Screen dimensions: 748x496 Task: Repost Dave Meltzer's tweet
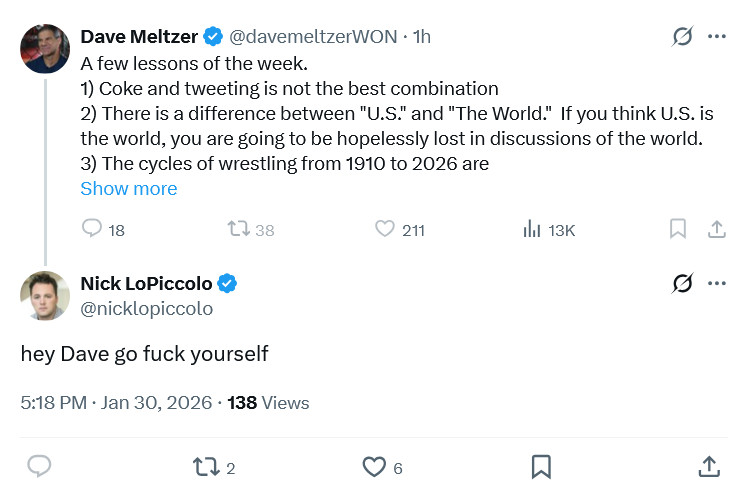point(239,229)
